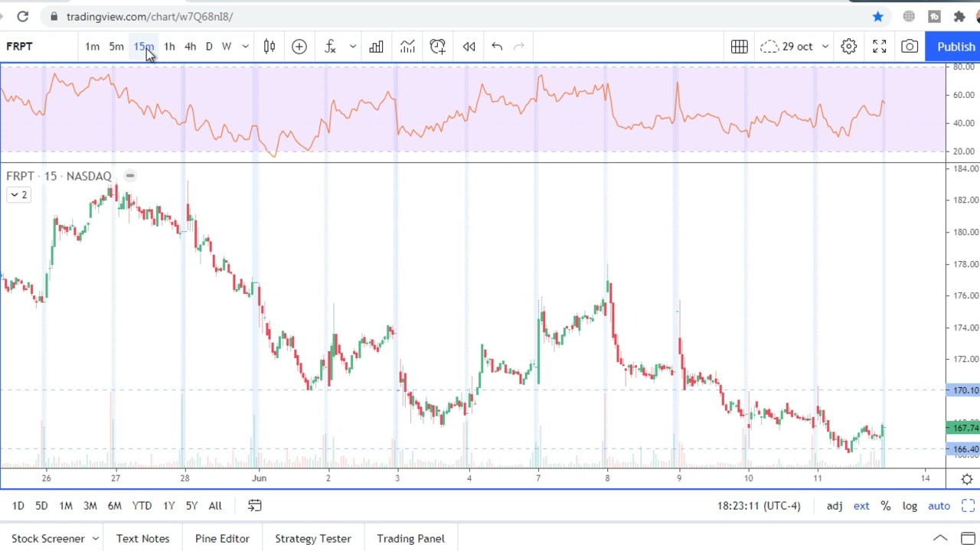Set date range to 1D

[18, 506]
